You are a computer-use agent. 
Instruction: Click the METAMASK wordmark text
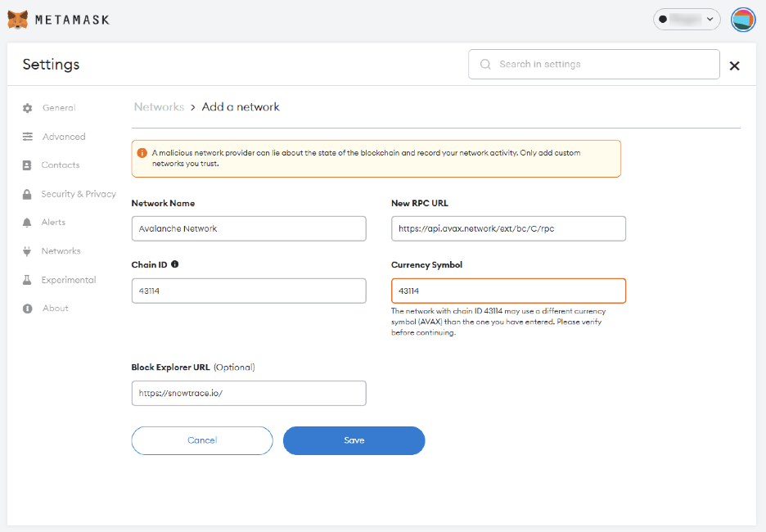point(72,20)
